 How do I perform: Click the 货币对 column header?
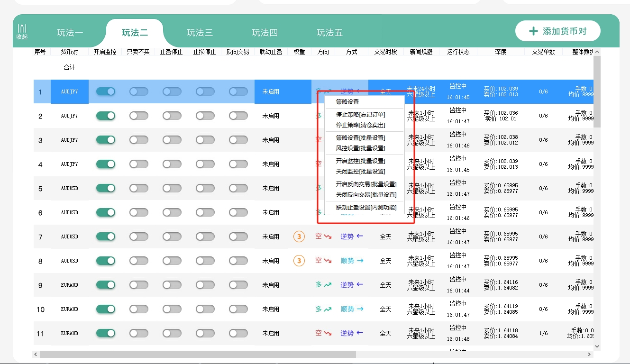tap(69, 52)
